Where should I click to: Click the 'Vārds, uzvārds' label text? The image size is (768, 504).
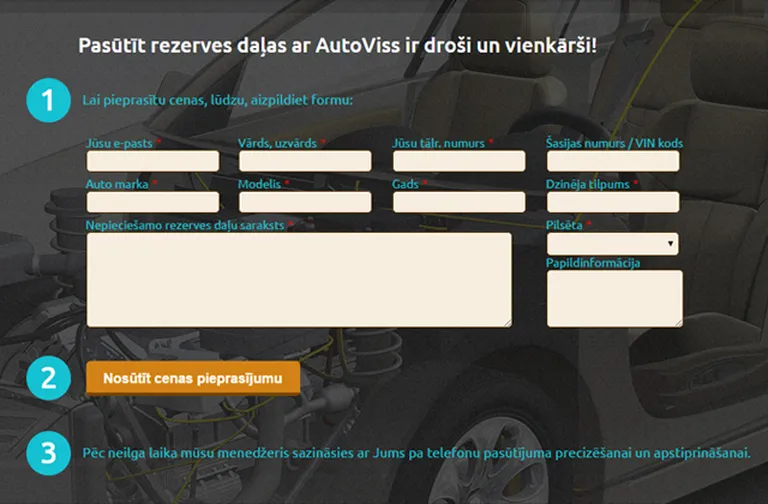(277, 143)
